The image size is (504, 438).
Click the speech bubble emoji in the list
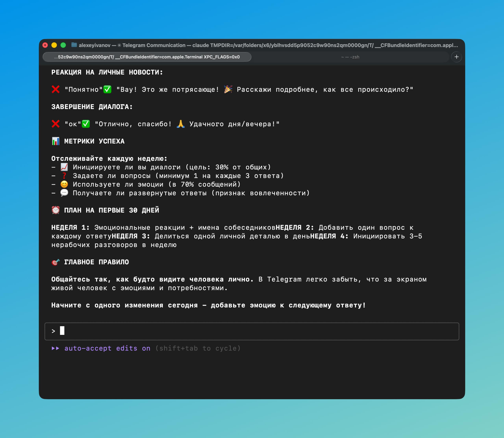64,193
